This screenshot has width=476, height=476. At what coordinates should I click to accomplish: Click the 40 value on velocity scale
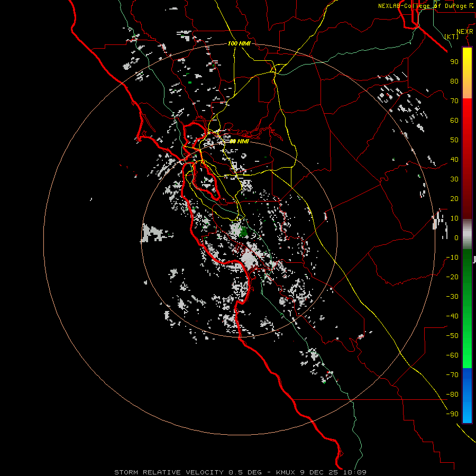[x=454, y=160]
